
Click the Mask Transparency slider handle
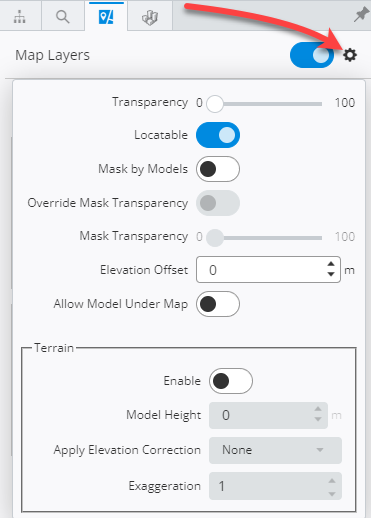pyautogui.click(x=215, y=238)
